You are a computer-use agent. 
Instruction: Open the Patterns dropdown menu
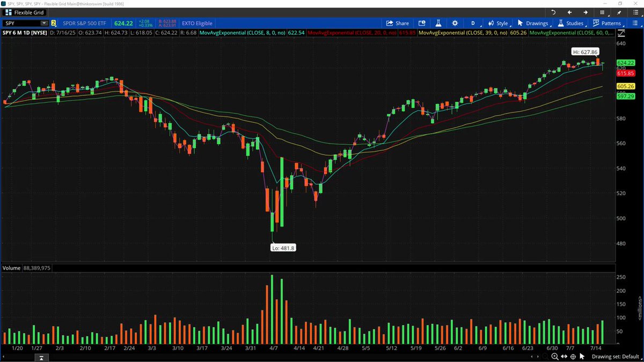[x=609, y=23]
